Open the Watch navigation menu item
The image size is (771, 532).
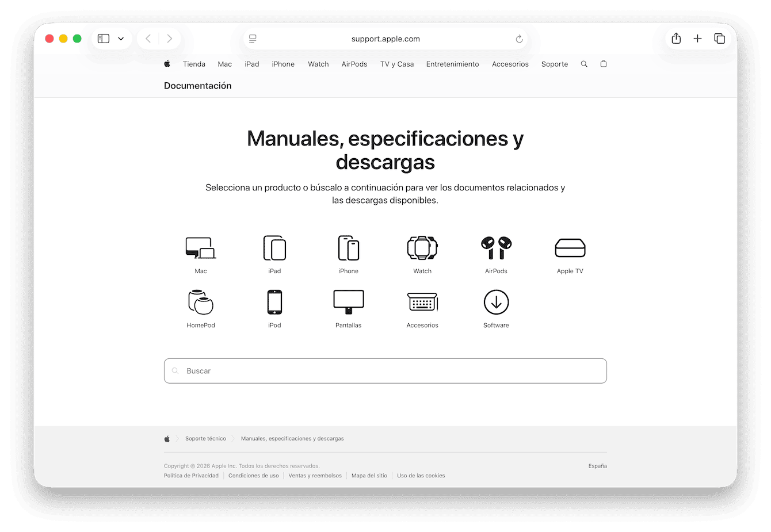[x=318, y=64]
